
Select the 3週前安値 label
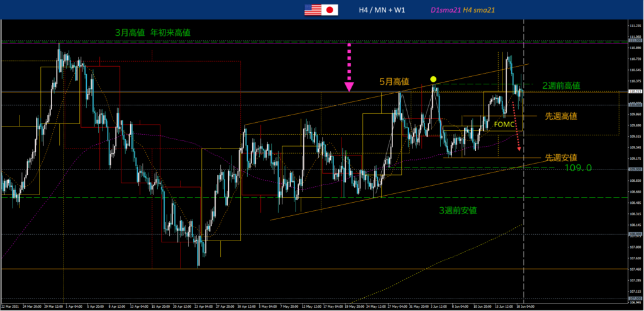pyautogui.click(x=457, y=210)
